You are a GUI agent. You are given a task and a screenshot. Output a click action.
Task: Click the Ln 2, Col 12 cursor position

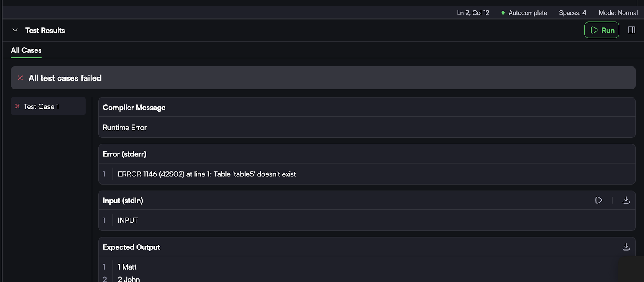473,13
